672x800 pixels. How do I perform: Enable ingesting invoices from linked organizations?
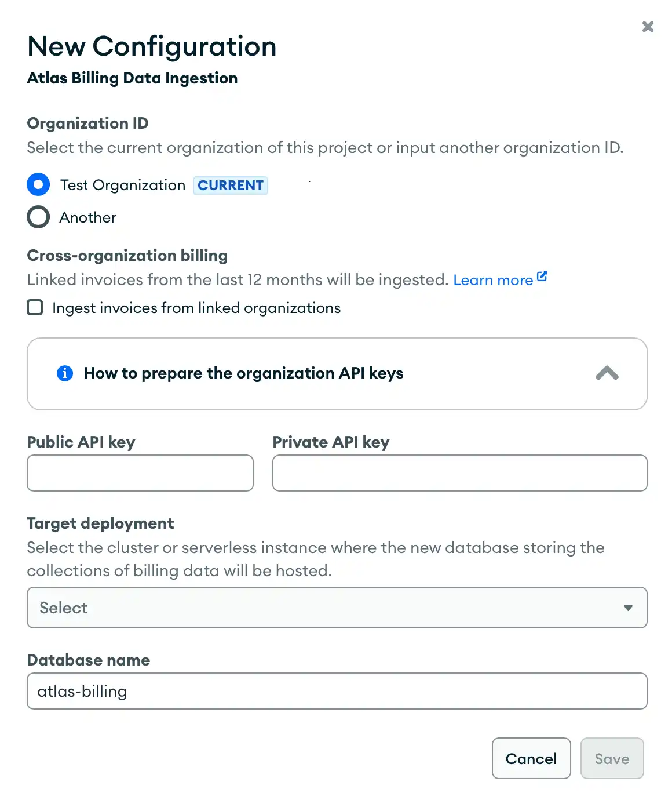35,307
